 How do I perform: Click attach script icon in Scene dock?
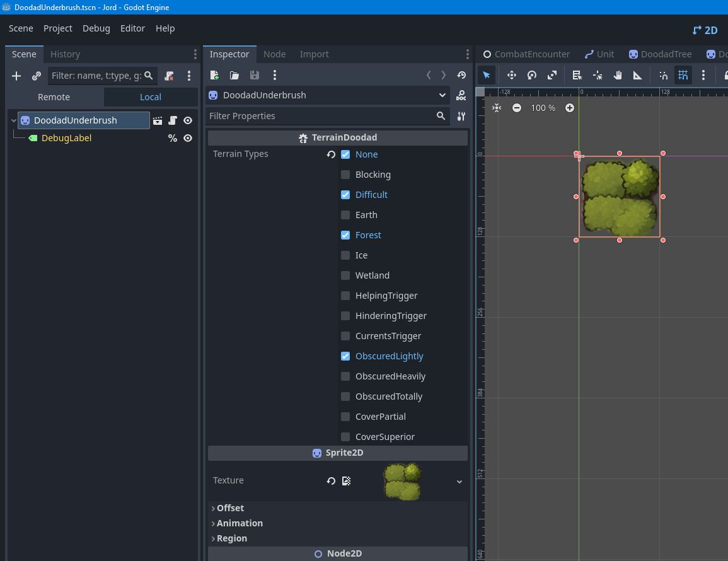[169, 76]
